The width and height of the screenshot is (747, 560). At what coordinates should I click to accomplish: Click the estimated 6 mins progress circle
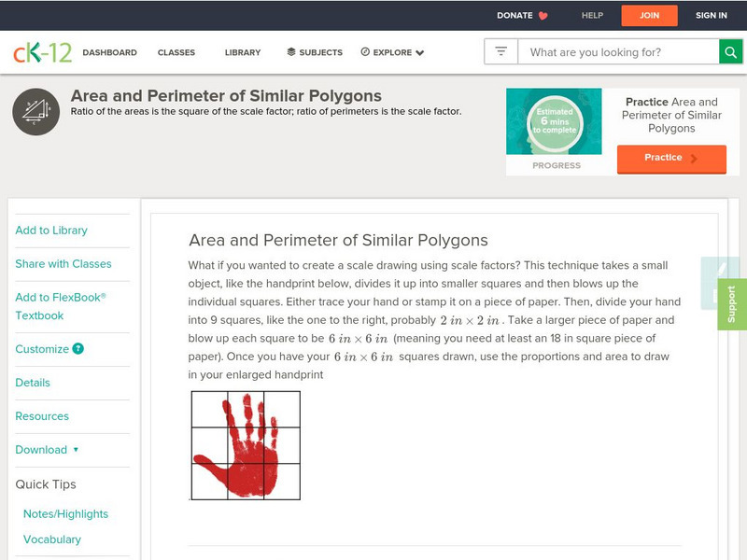(555, 121)
